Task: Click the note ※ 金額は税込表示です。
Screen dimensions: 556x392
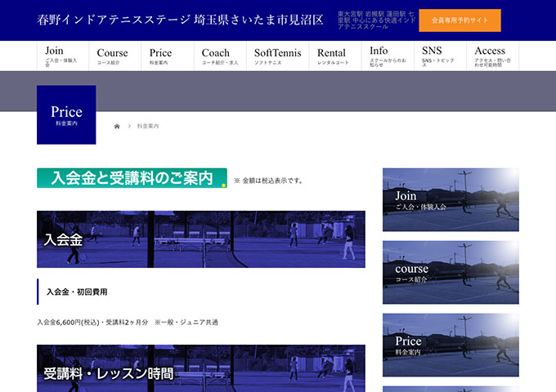Action: 269,180
